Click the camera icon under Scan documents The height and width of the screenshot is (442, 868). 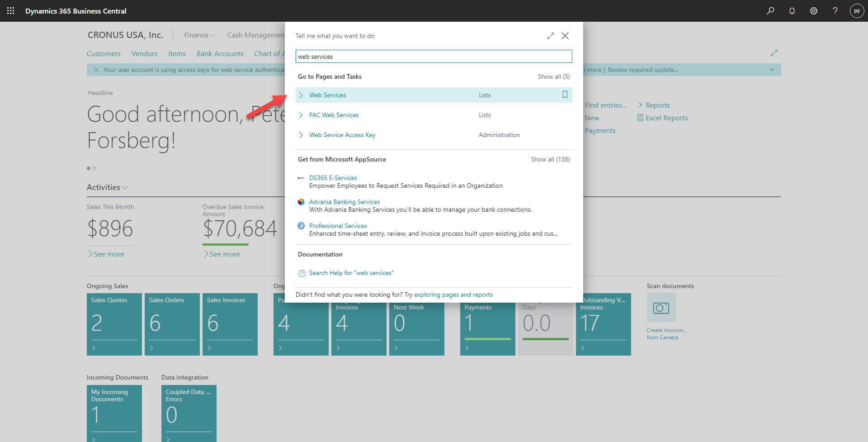tap(661, 308)
